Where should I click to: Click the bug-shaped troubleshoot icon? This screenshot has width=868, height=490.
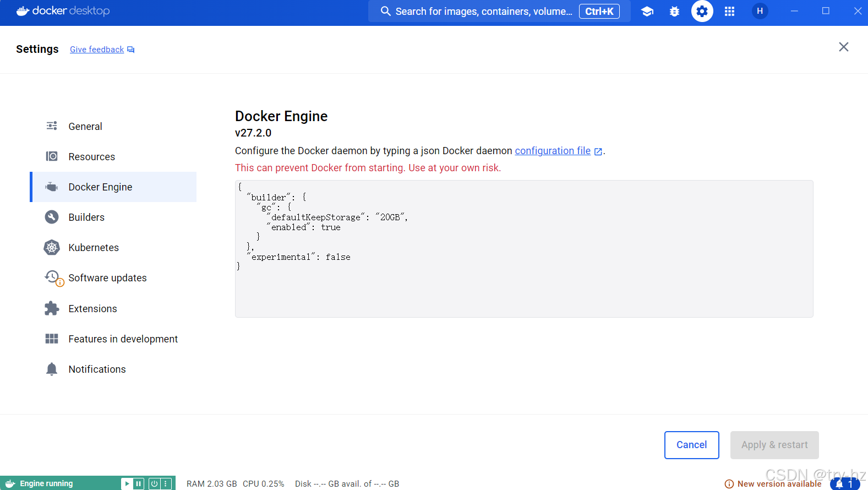674,12
